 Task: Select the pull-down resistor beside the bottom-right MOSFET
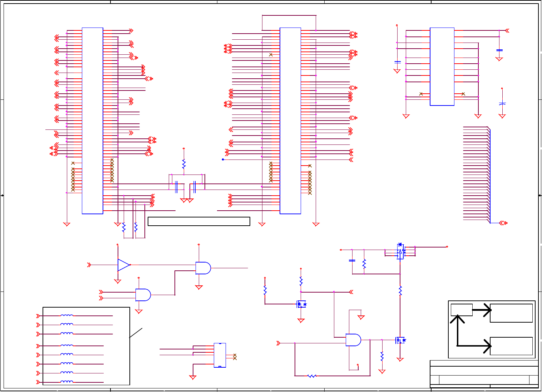coord(382,356)
